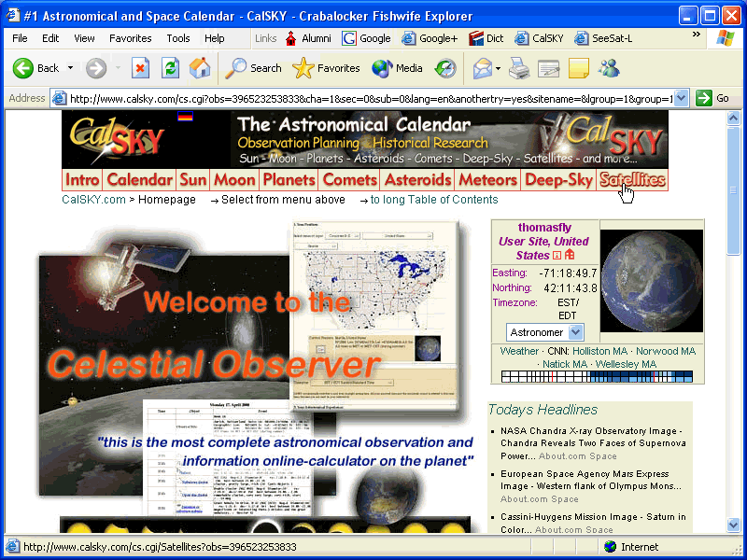Open the SeeSat-L link in Links bar
The image size is (747, 560).
click(x=603, y=38)
